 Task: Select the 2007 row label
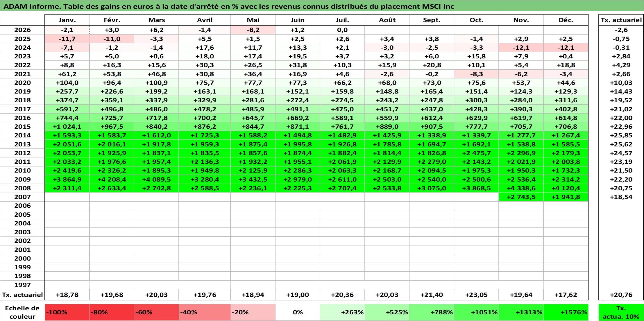(x=22, y=197)
